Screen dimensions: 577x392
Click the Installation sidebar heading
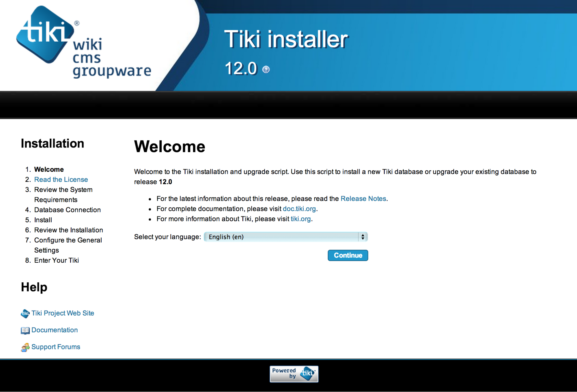[53, 143]
